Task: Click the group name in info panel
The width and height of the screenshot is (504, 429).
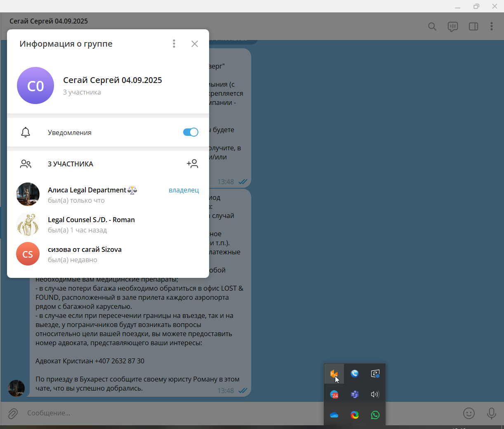Action: click(113, 80)
